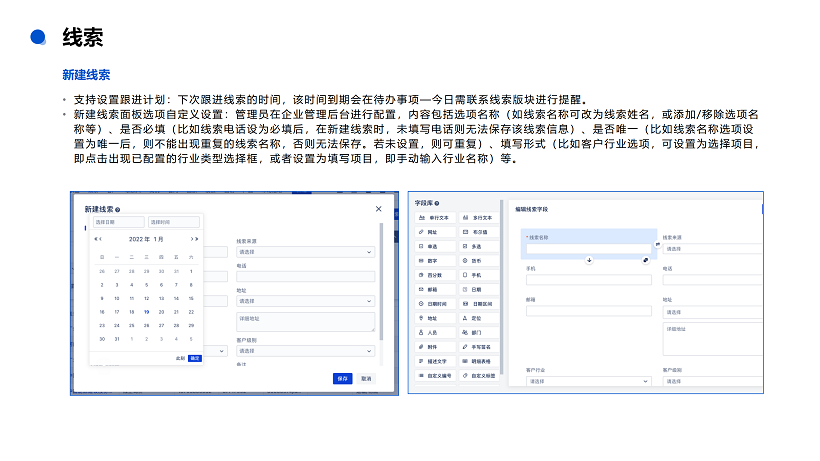Close the 新建线索 dialog
The width and height of the screenshot is (820, 461).
[x=379, y=209]
